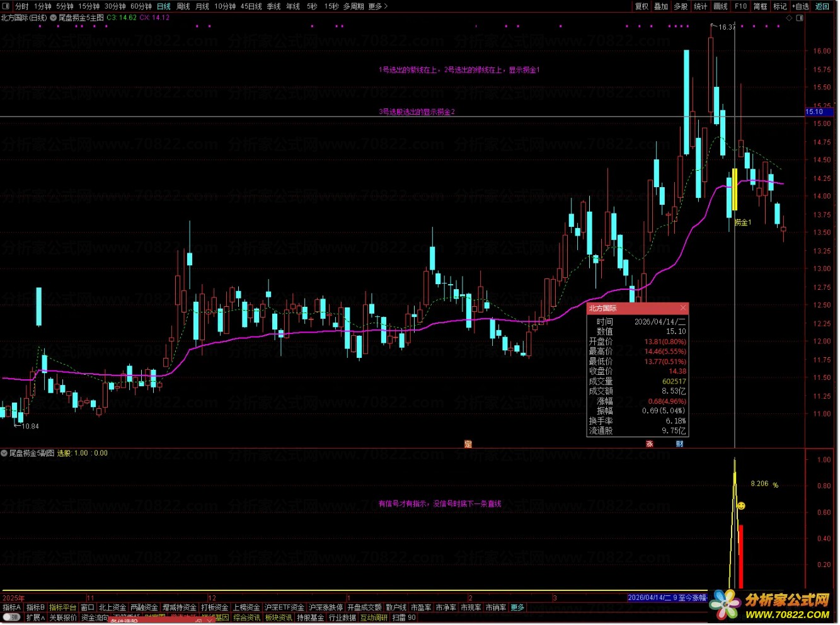Select the 指标A tab
840x625 pixels.
12,608
